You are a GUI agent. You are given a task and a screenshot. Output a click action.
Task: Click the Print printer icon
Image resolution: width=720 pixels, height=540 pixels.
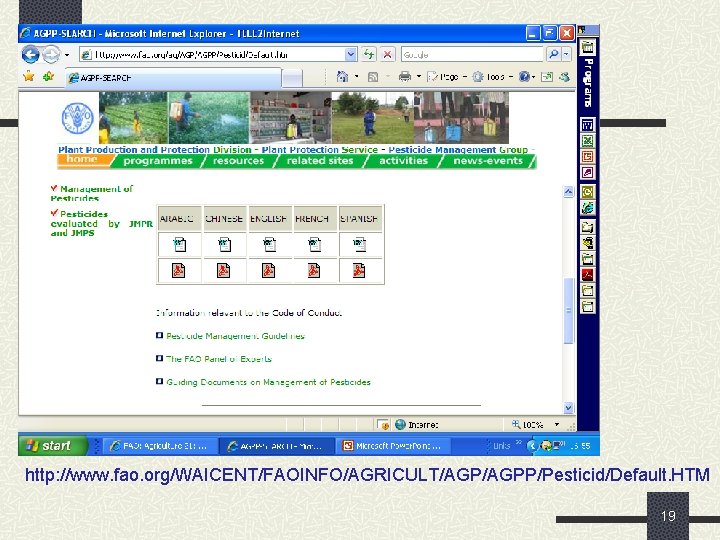[x=405, y=77]
